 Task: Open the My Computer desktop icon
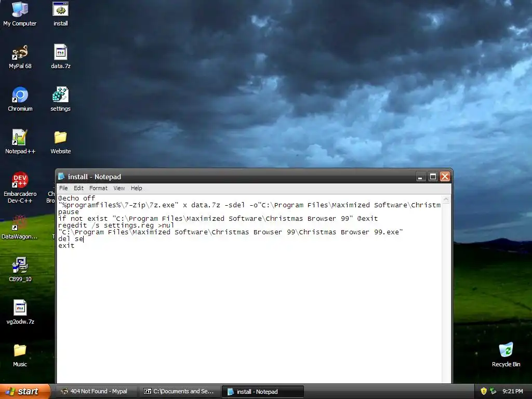pos(20,14)
